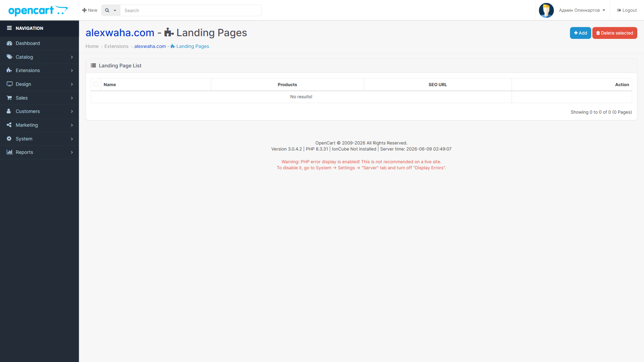Tick the select-all checkbox in table header
The width and height of the screenshot is (644, 362).
[96, 84]
